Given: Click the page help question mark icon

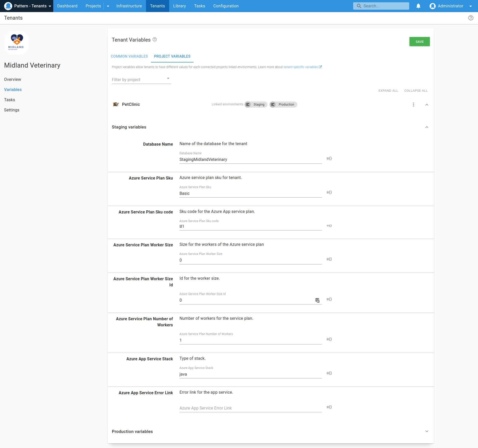Looking at the screenshot, I should point(471,18).
